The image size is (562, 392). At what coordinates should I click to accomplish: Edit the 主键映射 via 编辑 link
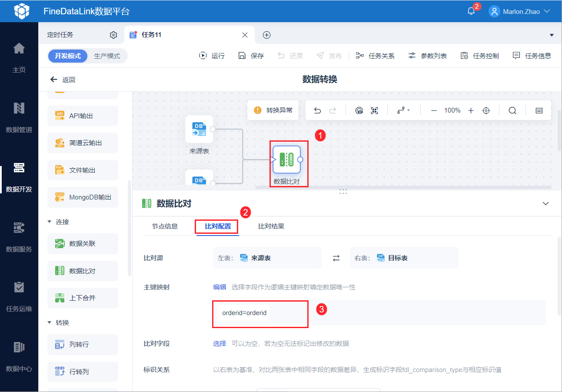coord(219,287)
